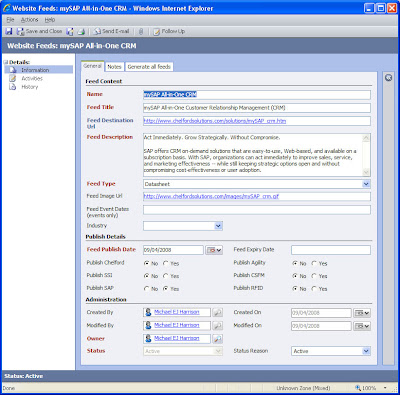
Task: Click the Feed Expiry Date field
Action: click(x=331, y=250)
